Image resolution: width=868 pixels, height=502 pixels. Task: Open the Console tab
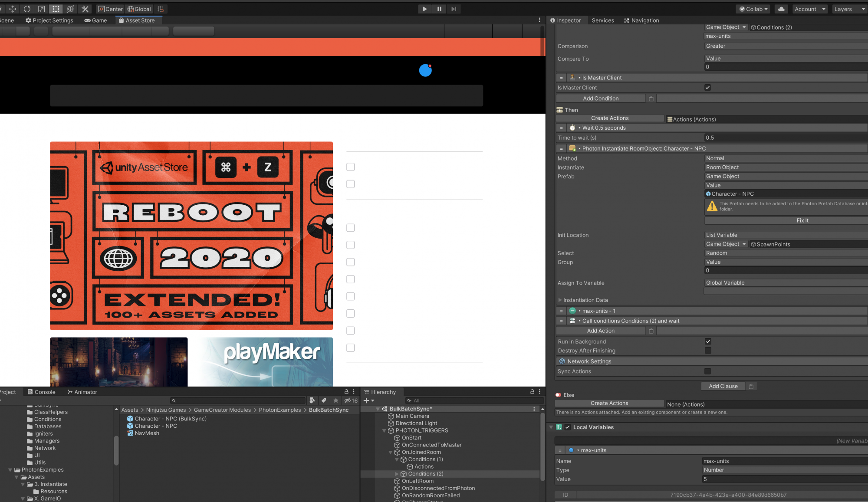41,392
